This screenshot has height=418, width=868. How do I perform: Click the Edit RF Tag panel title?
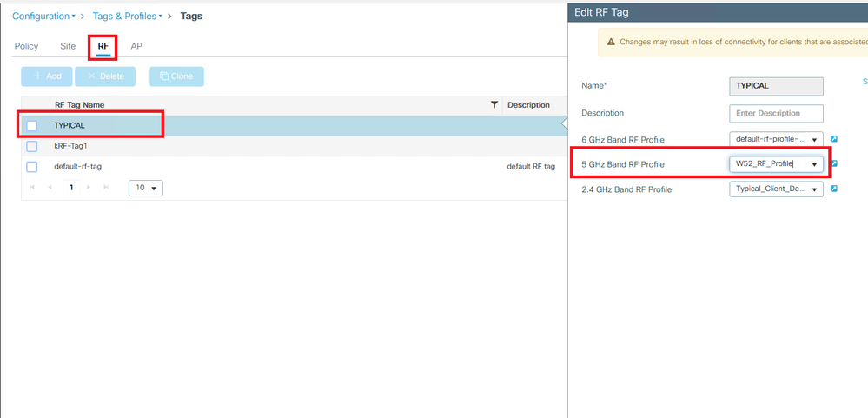tap(601, 12)
